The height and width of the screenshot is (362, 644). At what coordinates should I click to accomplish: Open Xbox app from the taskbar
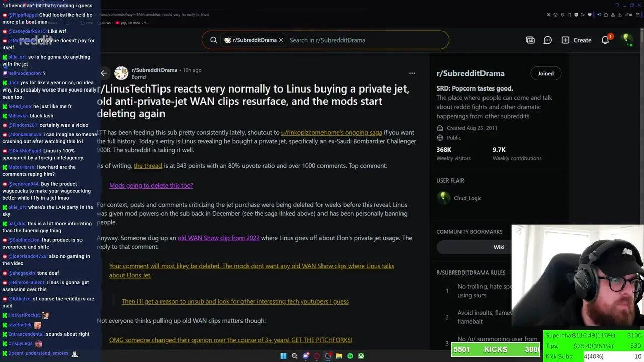361,356
